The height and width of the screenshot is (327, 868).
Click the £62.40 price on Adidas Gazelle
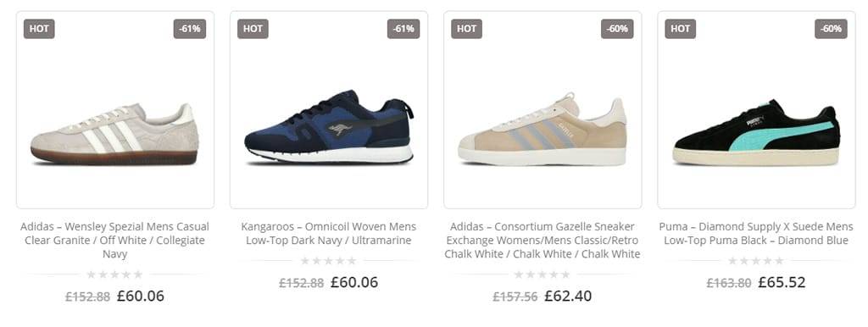click(x=568, y=296)
